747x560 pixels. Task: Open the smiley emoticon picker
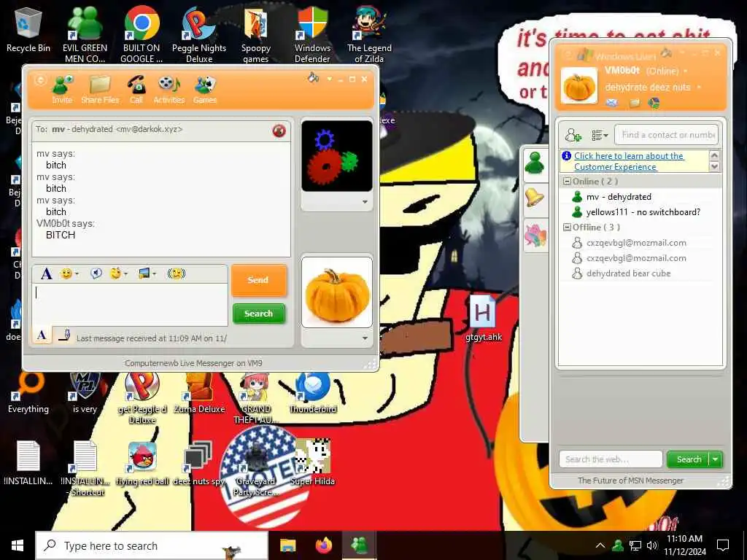(x=69, y=274)
